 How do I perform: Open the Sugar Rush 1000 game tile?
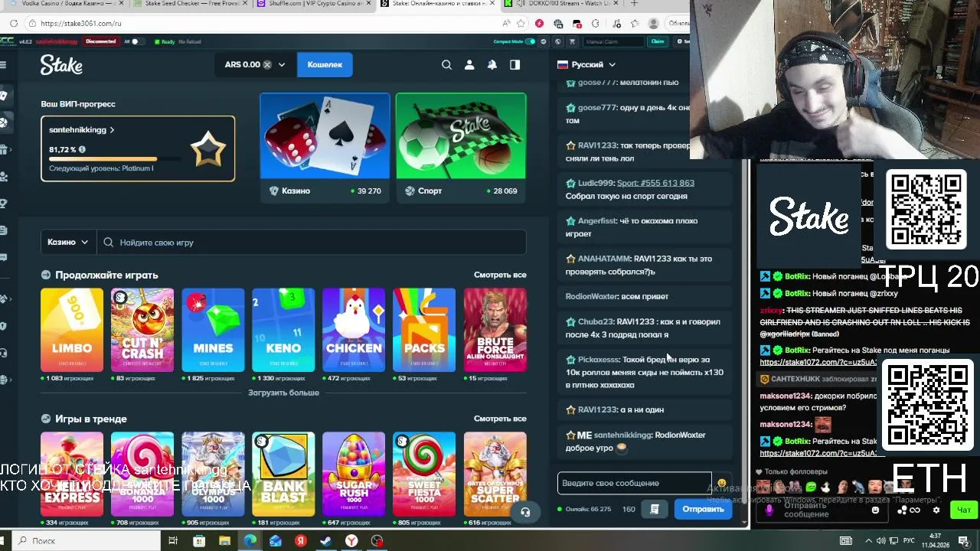tap(354, 474)
